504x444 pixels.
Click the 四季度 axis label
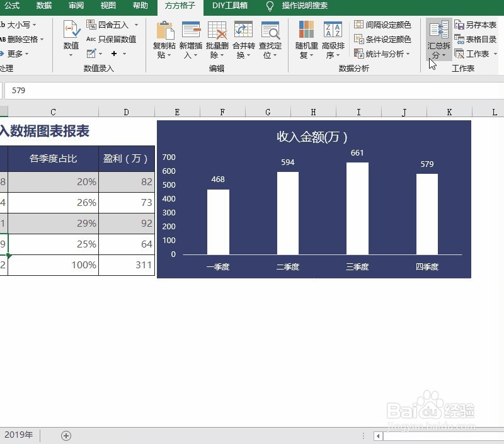pos(427,266)
